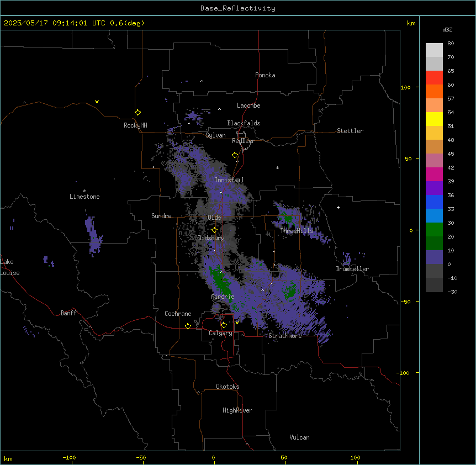Viewport: 476px width, 465px height.
Task: Pick the red swatch in dBZ legend
Action: pos(434,77)
